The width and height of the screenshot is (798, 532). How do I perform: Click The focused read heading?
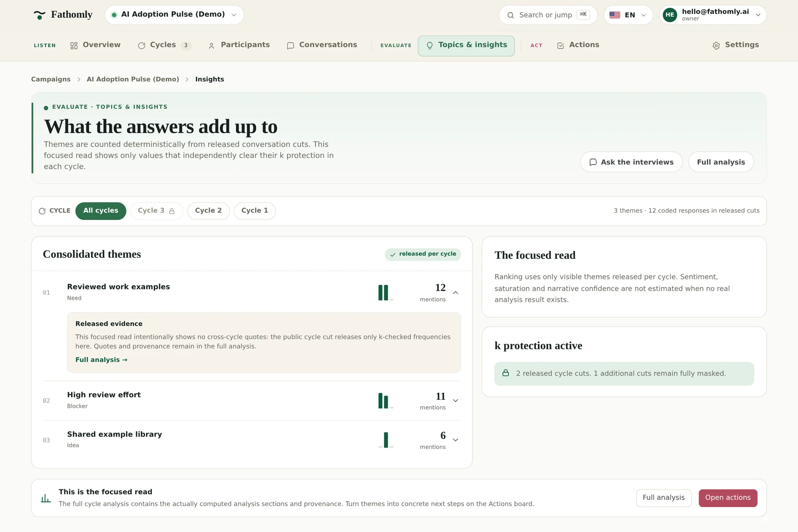pyautogui.click(x=535, y=255)
